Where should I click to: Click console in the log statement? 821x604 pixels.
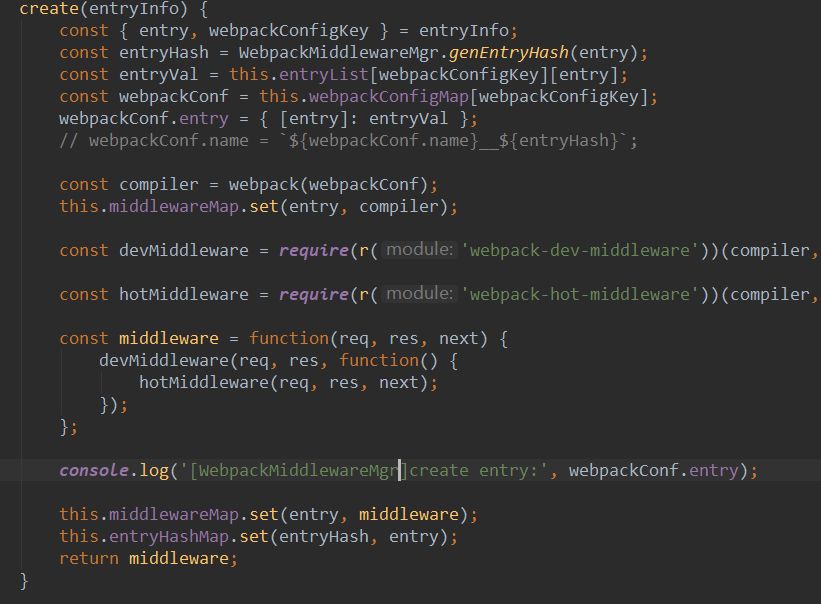click(94, 470)
